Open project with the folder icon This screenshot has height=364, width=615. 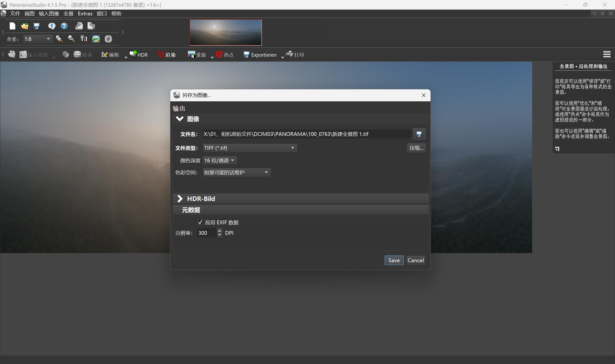25,26
